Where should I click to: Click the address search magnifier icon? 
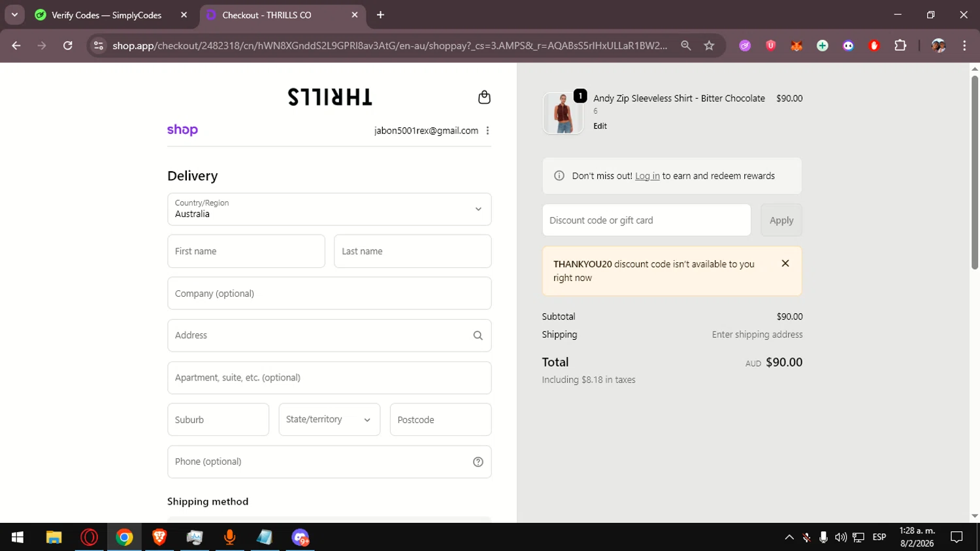click(478, 335)
